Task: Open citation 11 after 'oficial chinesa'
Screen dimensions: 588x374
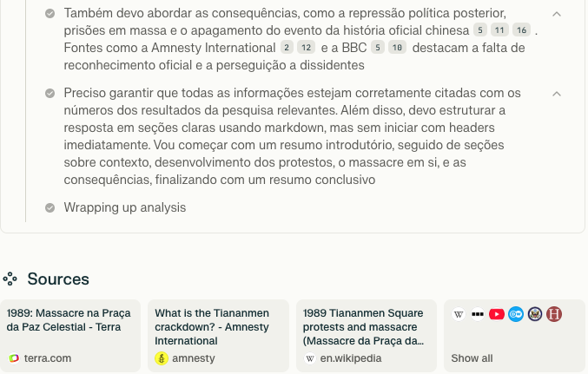Action: (499, 30)
